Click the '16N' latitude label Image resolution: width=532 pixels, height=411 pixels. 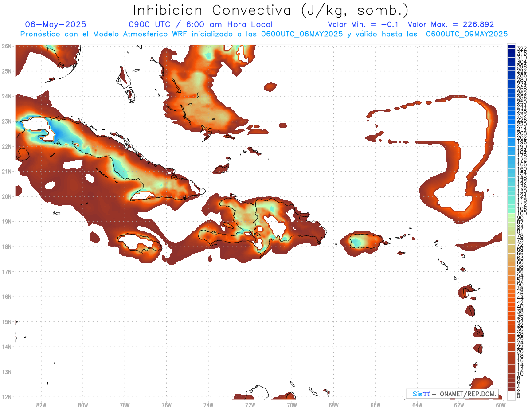click(6, 297)
